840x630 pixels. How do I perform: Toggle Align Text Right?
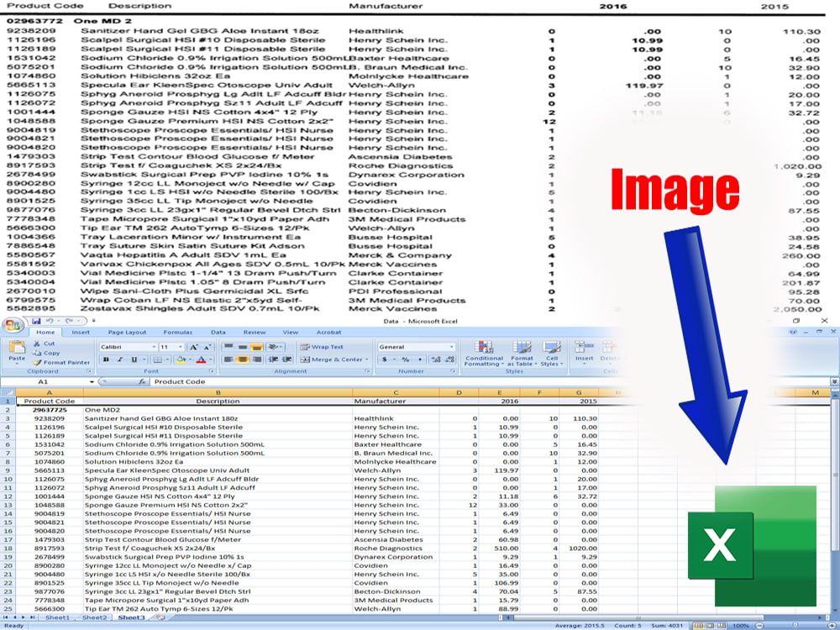coord(256,360)
